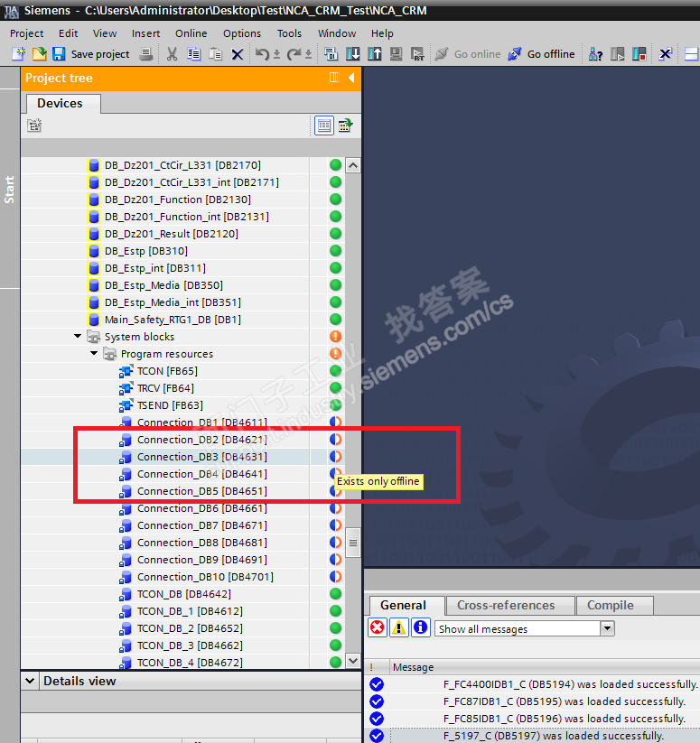Toggle error messages filter button
The height and width of the screenshot is (743, 700).
point(378,627)
